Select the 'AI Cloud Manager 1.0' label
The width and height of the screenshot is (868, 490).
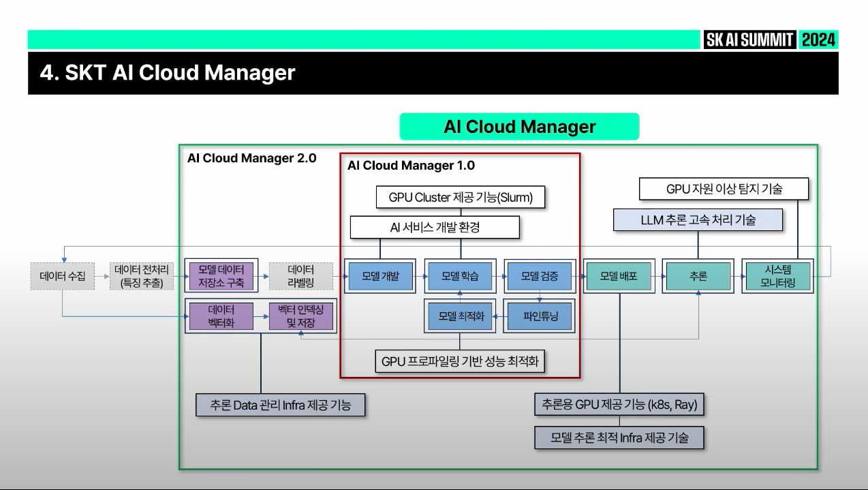pyautogui.click(x=411, y=166)
